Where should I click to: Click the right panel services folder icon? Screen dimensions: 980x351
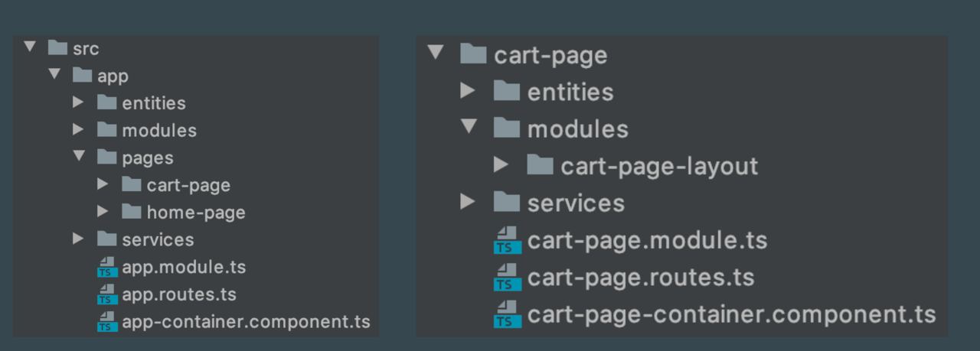tap(507, 202)
